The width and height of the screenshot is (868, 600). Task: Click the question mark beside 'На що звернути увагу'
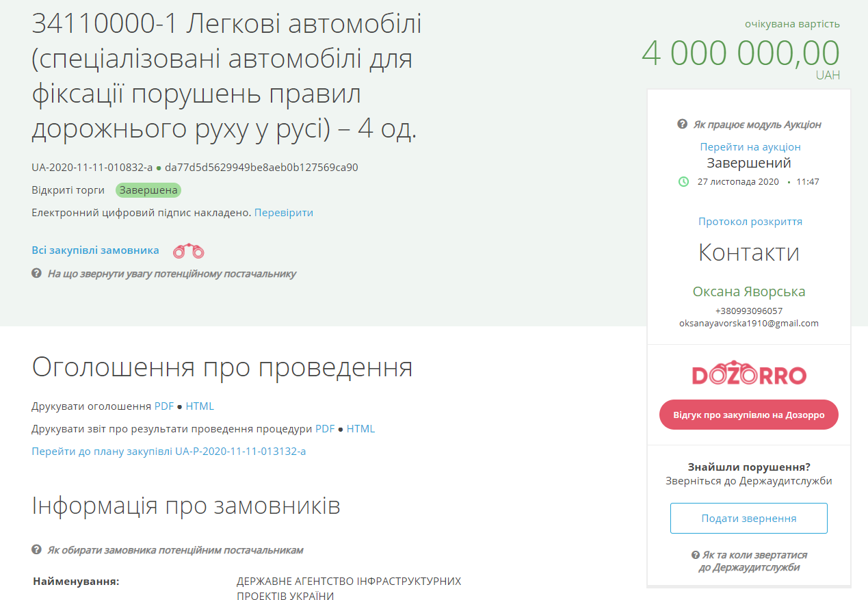(x=35, y=274)
